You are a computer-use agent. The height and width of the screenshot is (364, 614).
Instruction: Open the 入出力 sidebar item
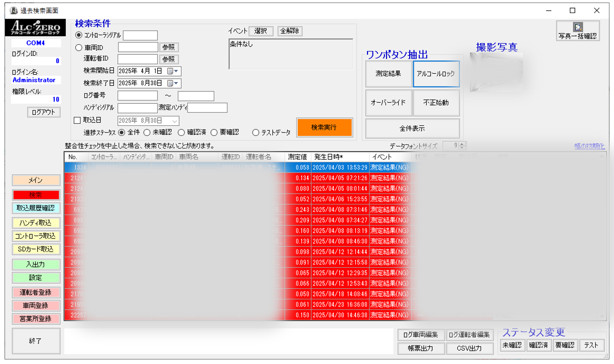36,264
